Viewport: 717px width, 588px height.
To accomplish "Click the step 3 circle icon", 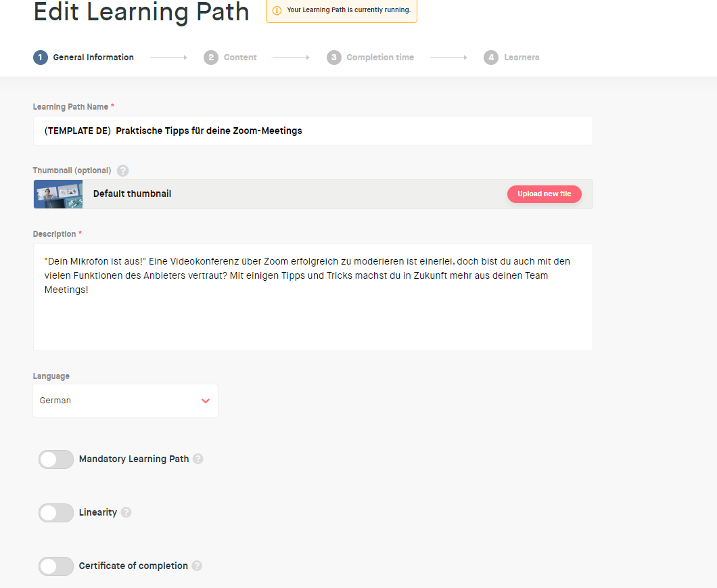I will (x=333, y=58).
